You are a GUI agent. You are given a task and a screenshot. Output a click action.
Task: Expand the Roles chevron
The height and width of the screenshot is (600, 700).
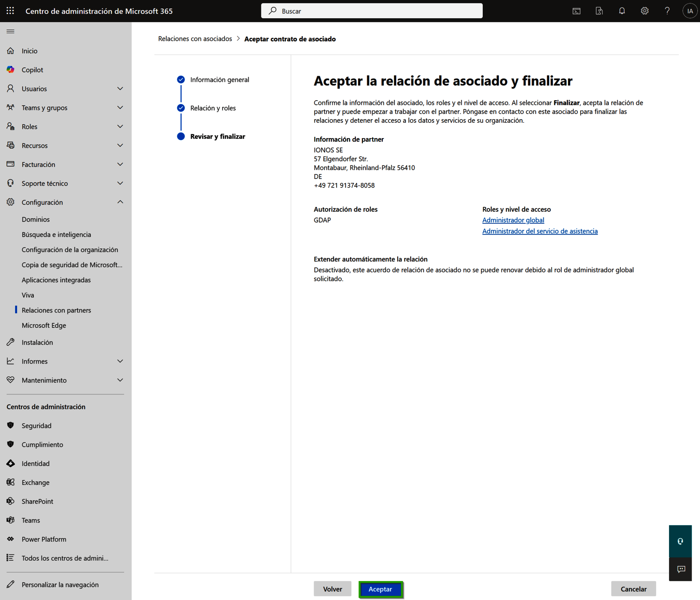coord(120,126)
